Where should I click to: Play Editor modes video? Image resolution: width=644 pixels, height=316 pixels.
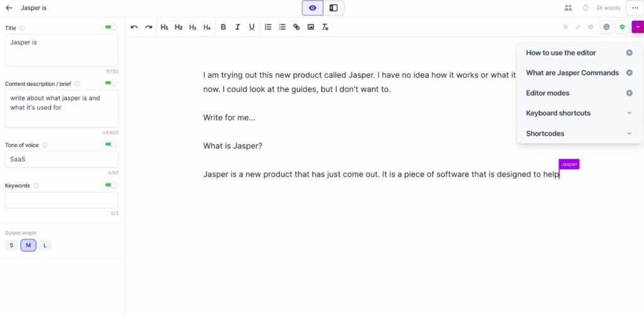coord(629,93)
